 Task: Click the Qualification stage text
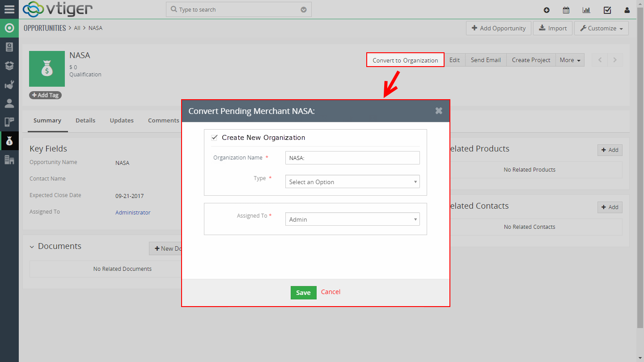pos(85,75)
